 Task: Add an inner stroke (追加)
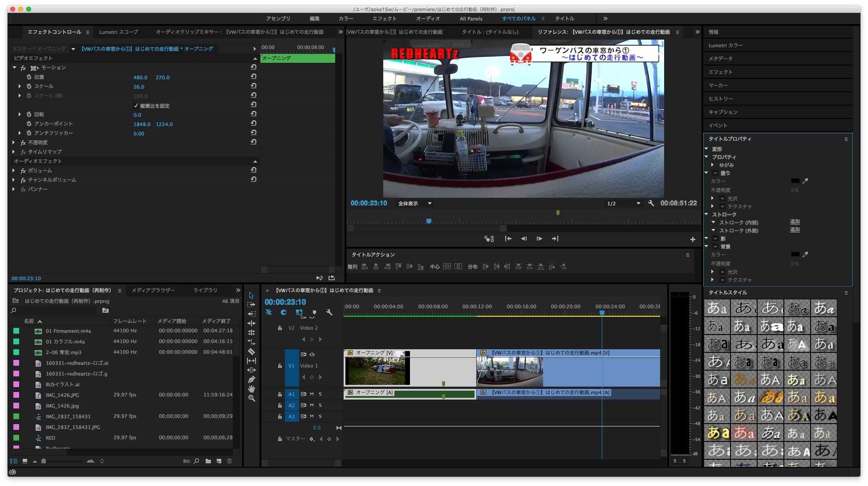(x=795, y=222)
